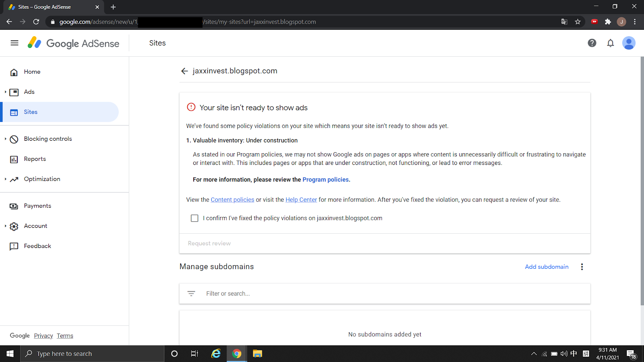Click the Home sidebar icon
Screen dimensions: 644x362
14,72
